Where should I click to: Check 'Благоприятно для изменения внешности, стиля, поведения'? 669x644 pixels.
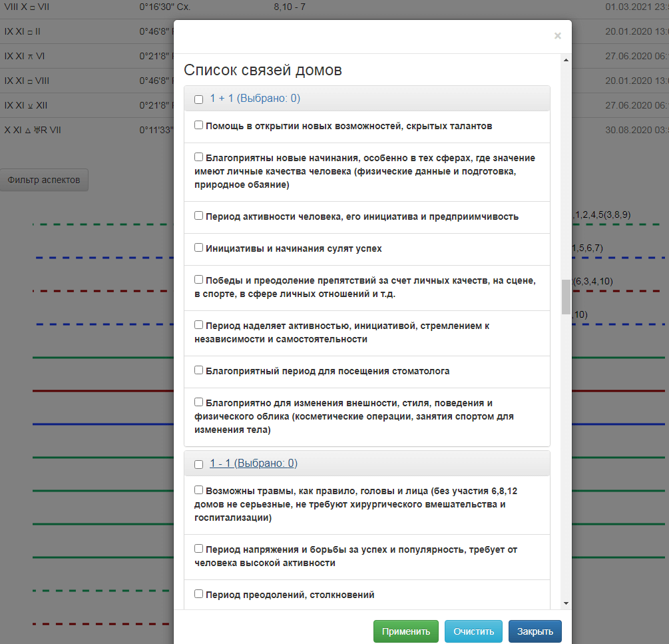point(198,401)
